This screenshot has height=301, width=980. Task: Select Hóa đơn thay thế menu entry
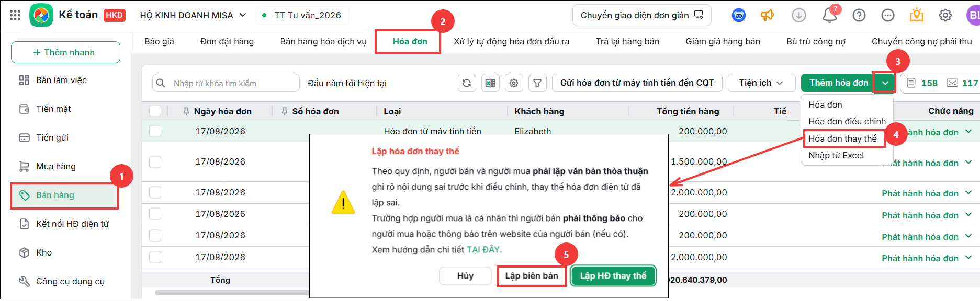(842, 138)
